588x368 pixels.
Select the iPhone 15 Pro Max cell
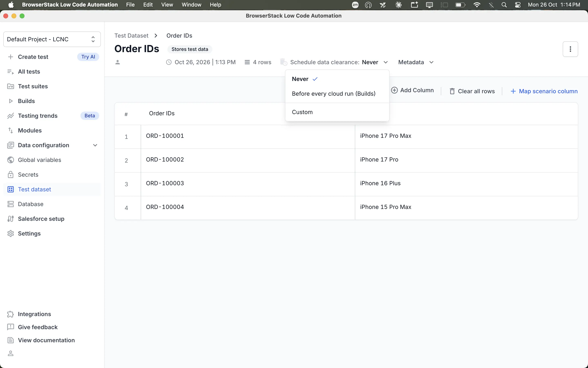(466, 208)
